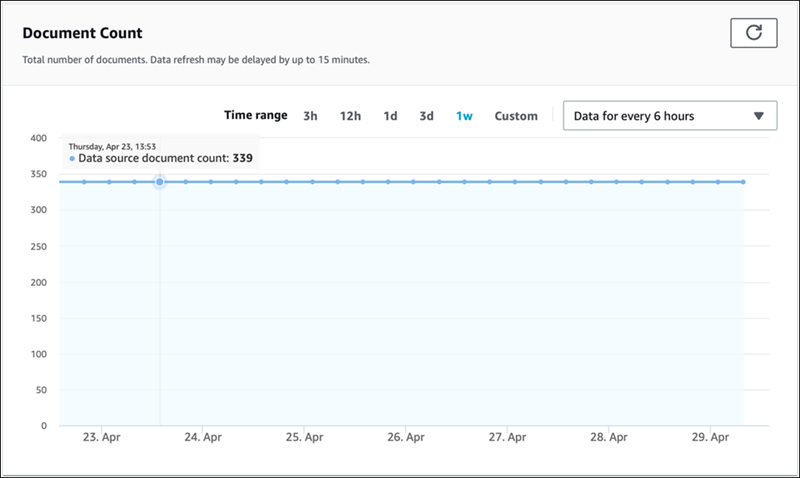800x478 pixels.
Task: Click the highlighted data point on the line
Action: coord(160,182)
